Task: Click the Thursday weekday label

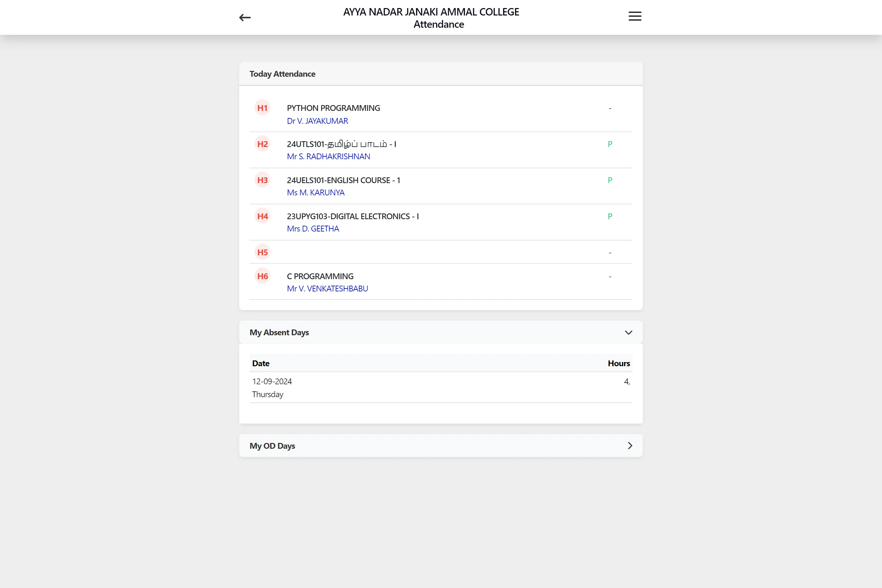Action: click(x=268, y=394)
